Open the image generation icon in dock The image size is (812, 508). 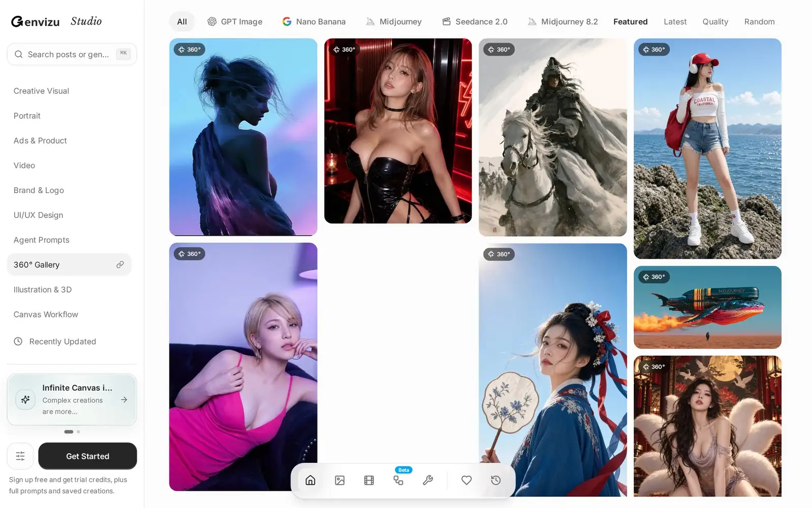coord(340,480)
